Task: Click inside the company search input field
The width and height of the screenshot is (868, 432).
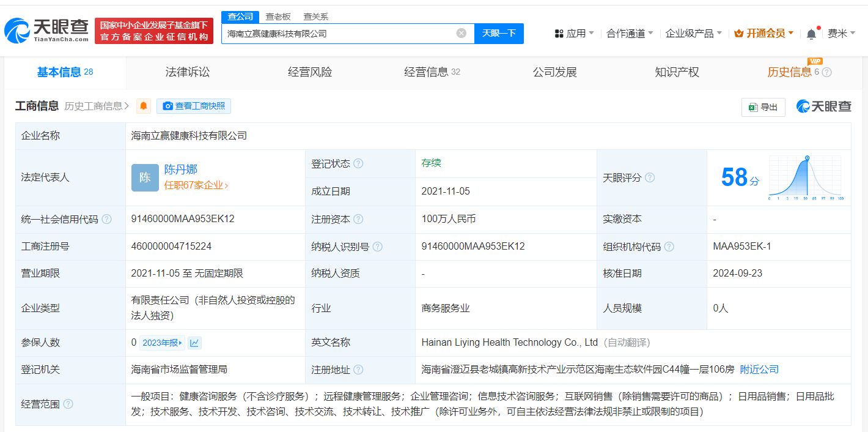Action: pyautogui.click(x=342, y=33)
